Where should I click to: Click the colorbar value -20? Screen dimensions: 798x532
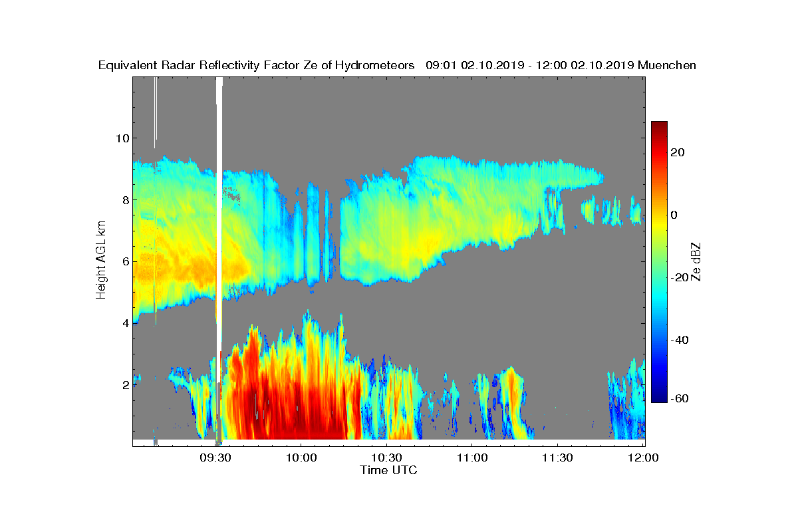pos(678,277)
